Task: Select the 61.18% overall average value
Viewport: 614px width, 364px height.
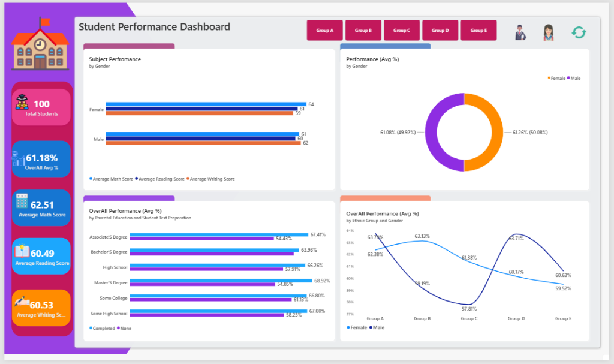Action: coord(42,158)
